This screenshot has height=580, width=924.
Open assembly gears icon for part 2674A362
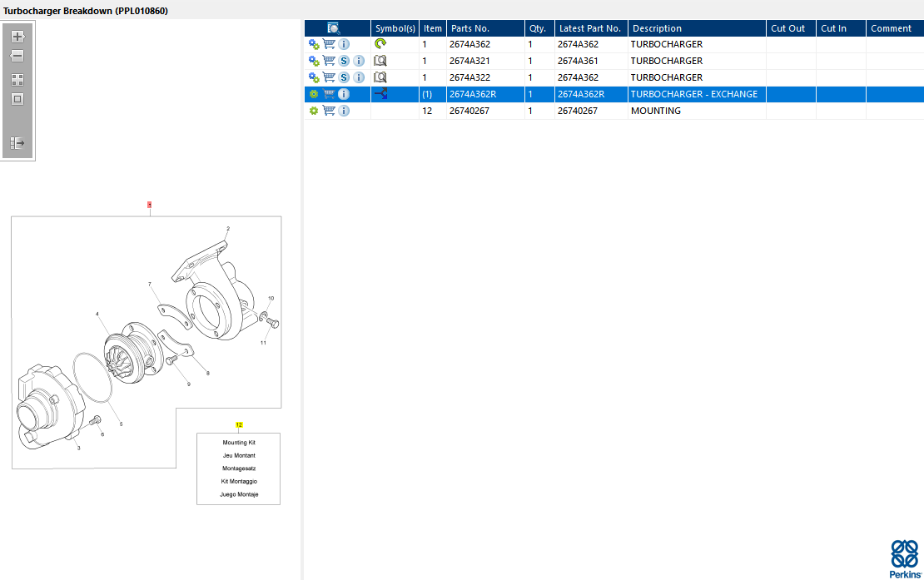tap(314, 44)
